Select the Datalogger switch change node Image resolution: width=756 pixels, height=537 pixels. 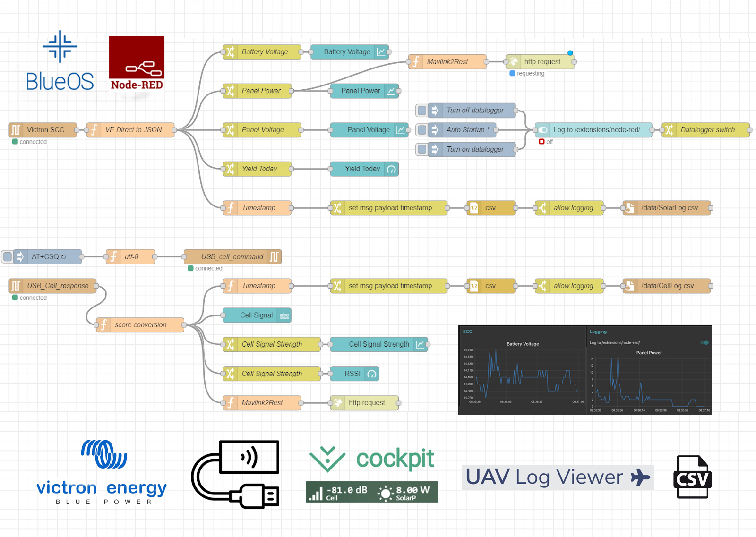[707, 130]
